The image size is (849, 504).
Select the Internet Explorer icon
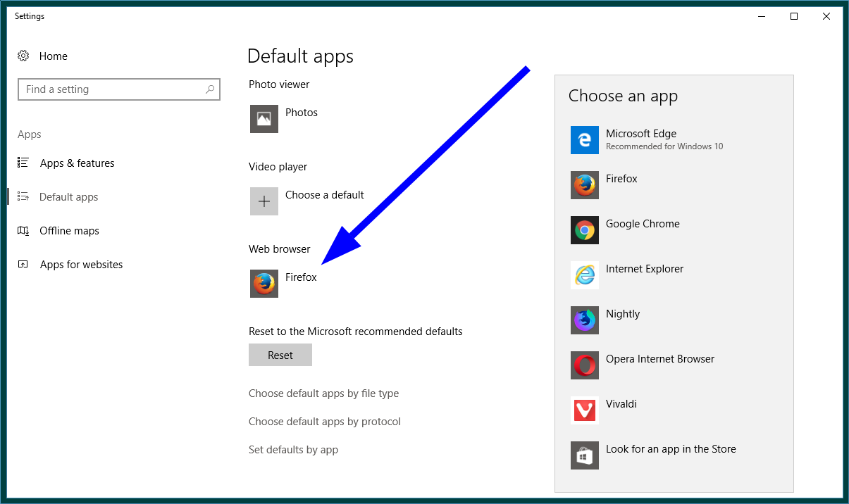pos(585,275)
